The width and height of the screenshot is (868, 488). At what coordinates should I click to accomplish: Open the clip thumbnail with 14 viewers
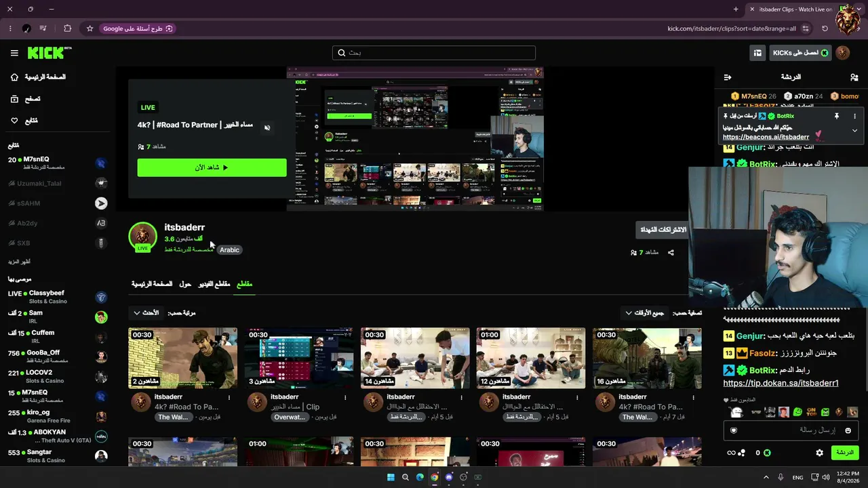415,358
